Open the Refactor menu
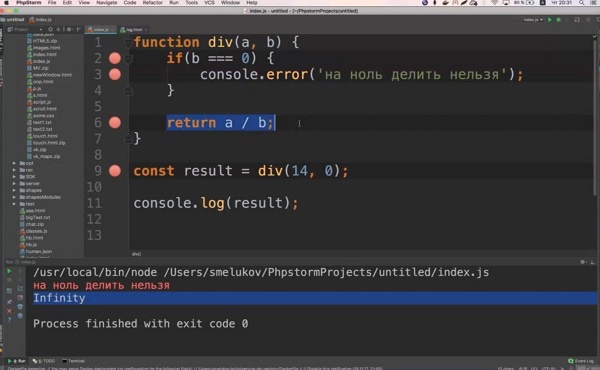Image resolution: width=600 pixels, height=370 pixels. coord(153,3)
